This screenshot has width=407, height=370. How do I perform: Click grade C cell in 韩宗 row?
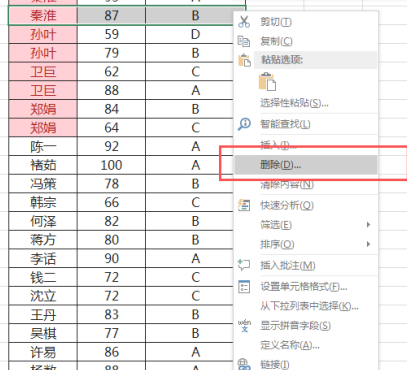coord(189,202)
